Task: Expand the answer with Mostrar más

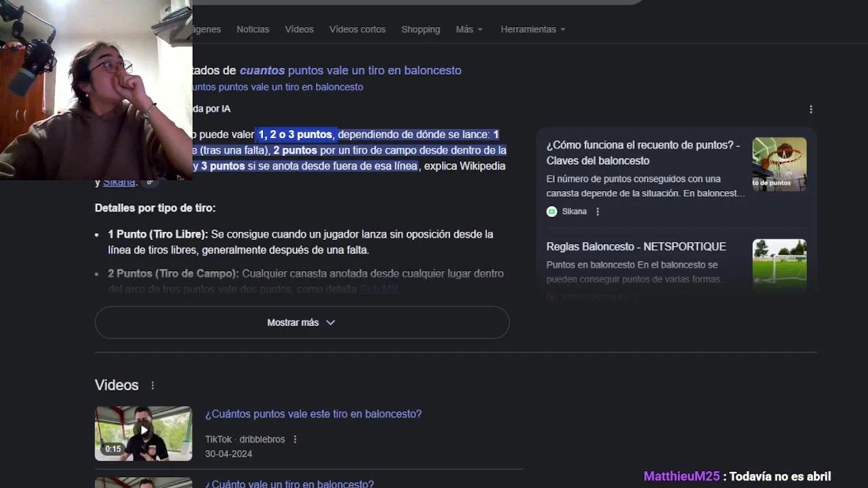Action: pos(302,323)
